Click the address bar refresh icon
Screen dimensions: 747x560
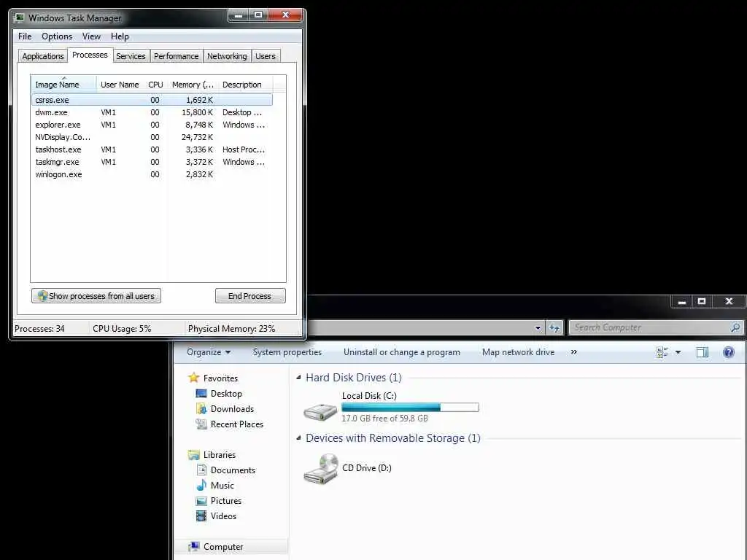tap(554, 327)
